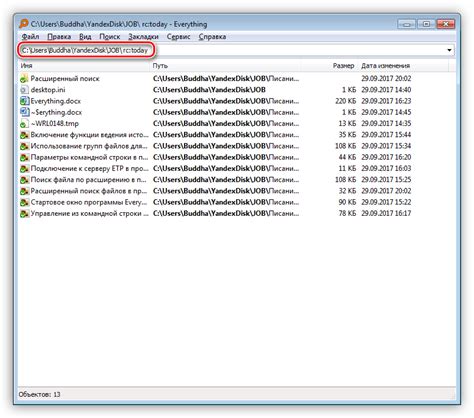Click icon of Стартовое окно программы image
Screen dimensions: 474x418
24,202
